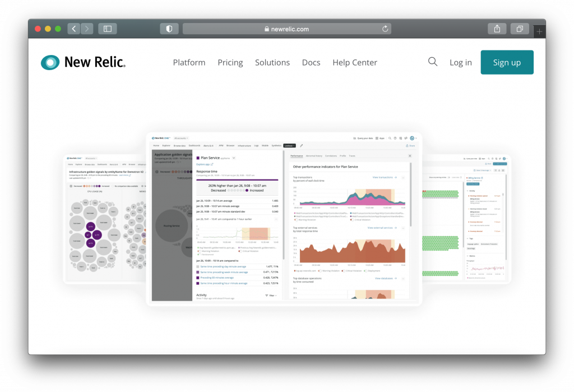574x392 pixels.
Task: Go back using Safari's back arrow
Action: point(74,29)
